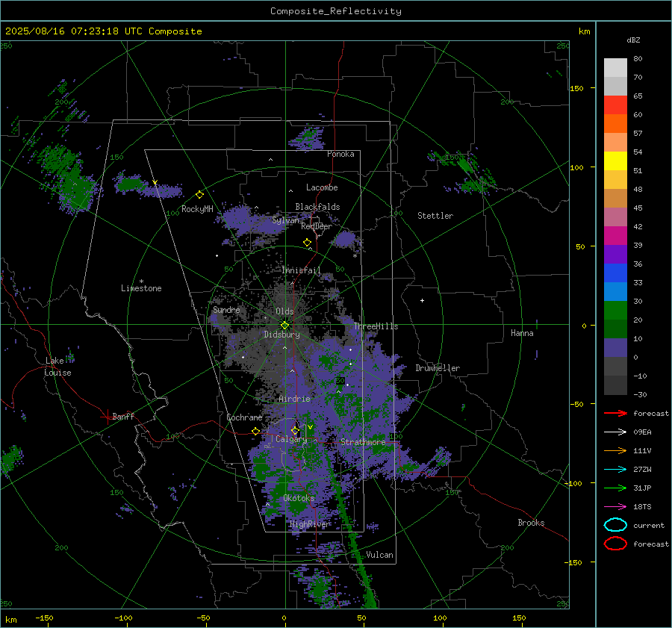Click the Calgary city label
Screen dimensions: 672x628
(291, 439)
